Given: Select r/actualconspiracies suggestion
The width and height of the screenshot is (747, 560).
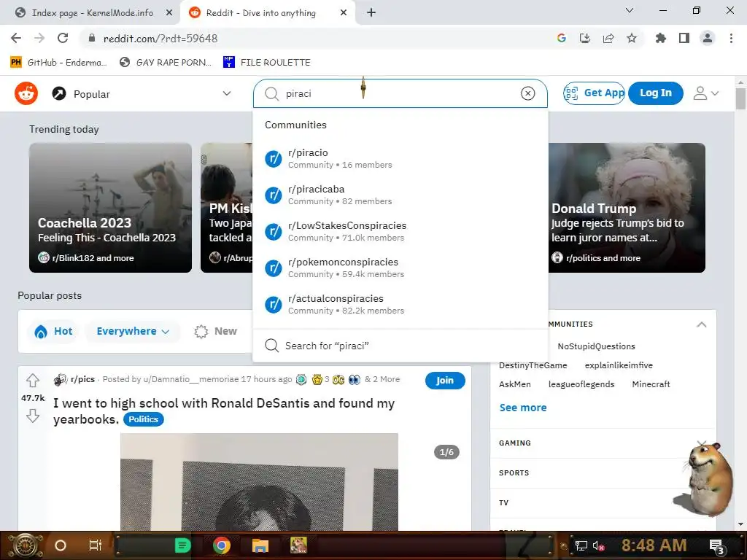Looking at the screenshot, I should [x=400, y=304].
